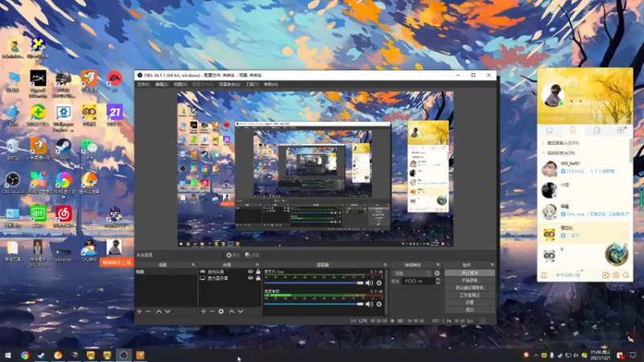
Task: Toggle visibility eye of first source
Action: [250, 272]
